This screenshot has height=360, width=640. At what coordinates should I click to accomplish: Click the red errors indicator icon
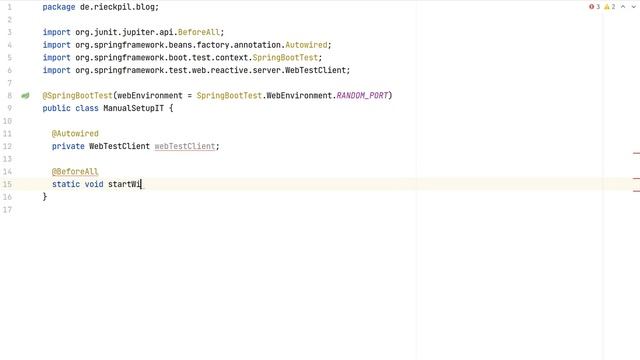[591, 7]
